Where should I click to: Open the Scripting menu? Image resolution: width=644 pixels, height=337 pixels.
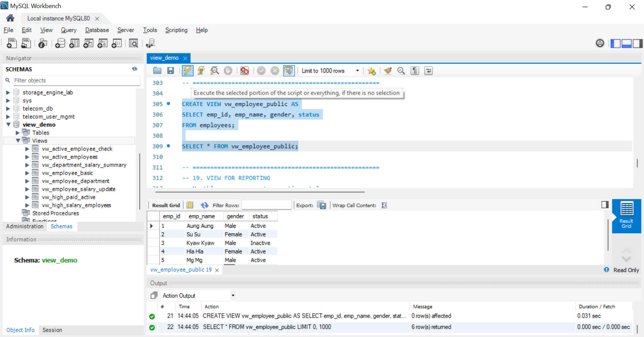[x=176, y=30]
